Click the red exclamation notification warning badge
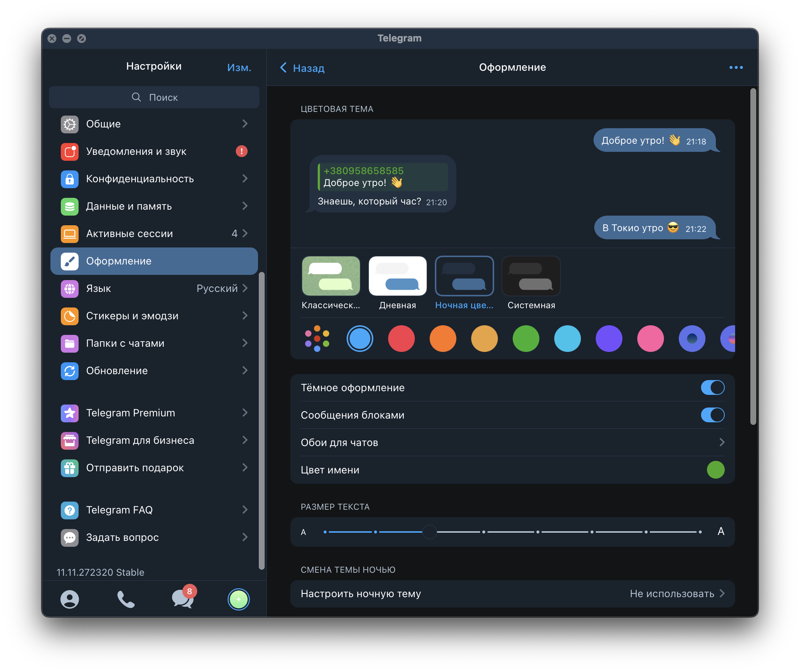 242,152
